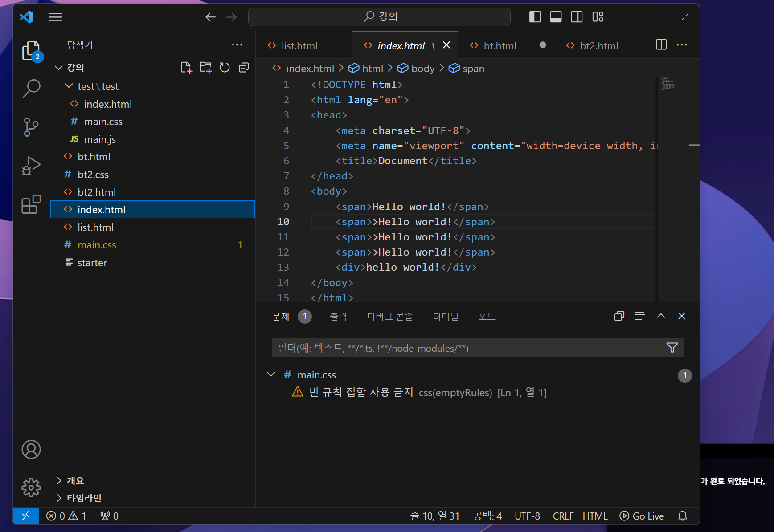Switch to the bt.html tab

(x=500, y=46)
